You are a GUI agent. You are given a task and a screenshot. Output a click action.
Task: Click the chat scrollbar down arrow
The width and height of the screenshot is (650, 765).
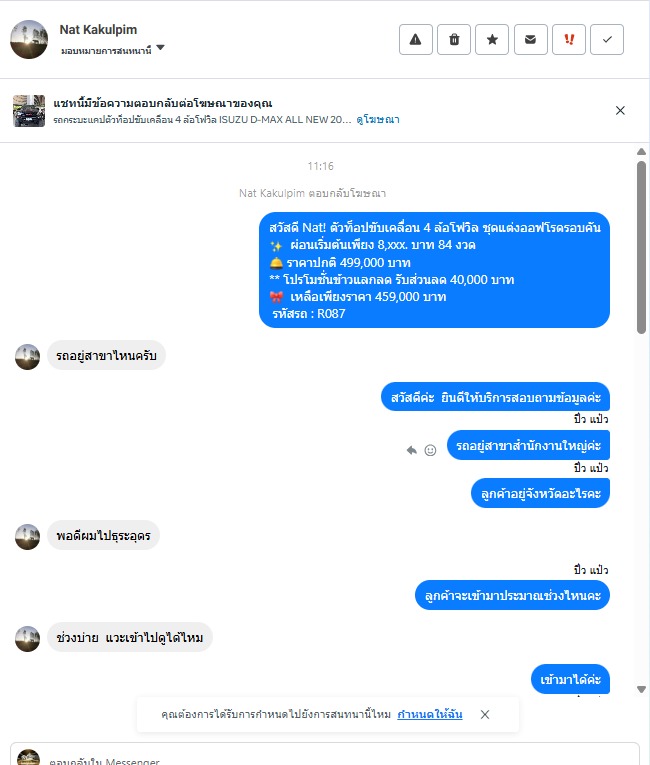[641, 689]
